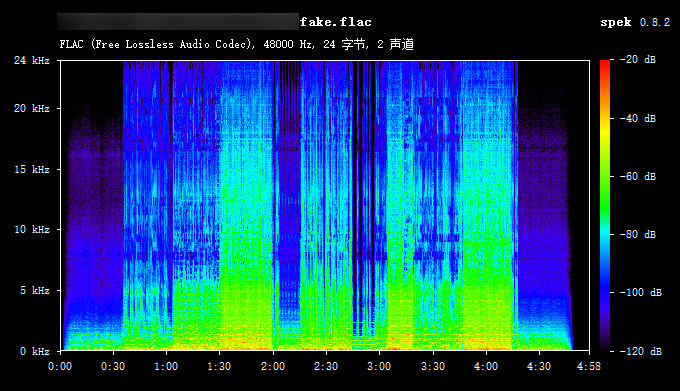Click the -100 dB scale label
Screen dimensions: 680x391
coord(641,293)
